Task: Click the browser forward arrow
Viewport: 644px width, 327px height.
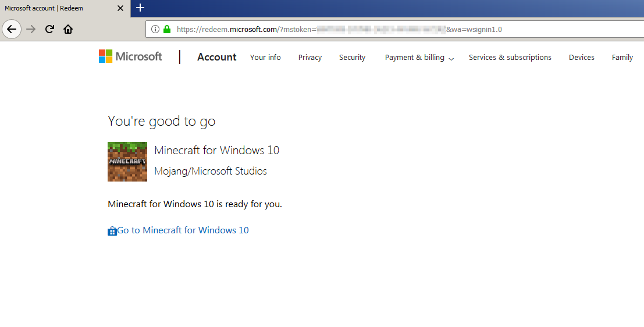Action: 31,29
